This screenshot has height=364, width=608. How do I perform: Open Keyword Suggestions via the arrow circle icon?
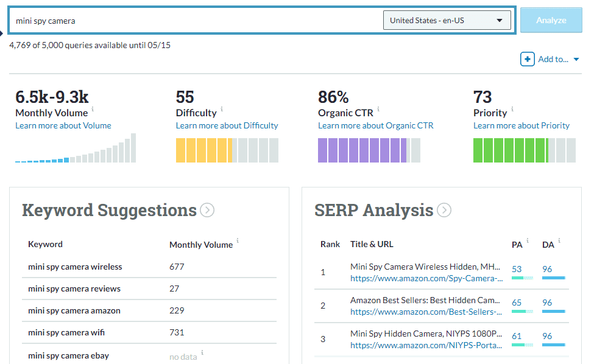click(207, 211)
